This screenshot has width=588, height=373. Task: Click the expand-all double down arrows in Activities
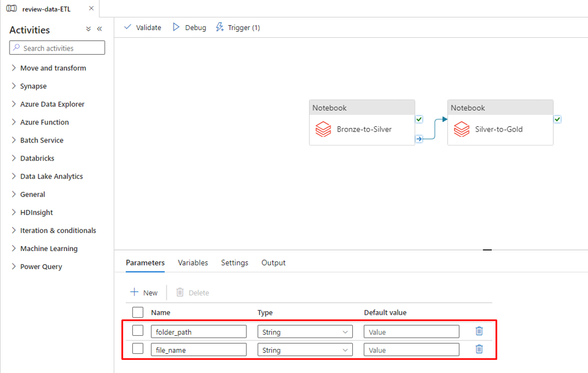tap(88, 29)
